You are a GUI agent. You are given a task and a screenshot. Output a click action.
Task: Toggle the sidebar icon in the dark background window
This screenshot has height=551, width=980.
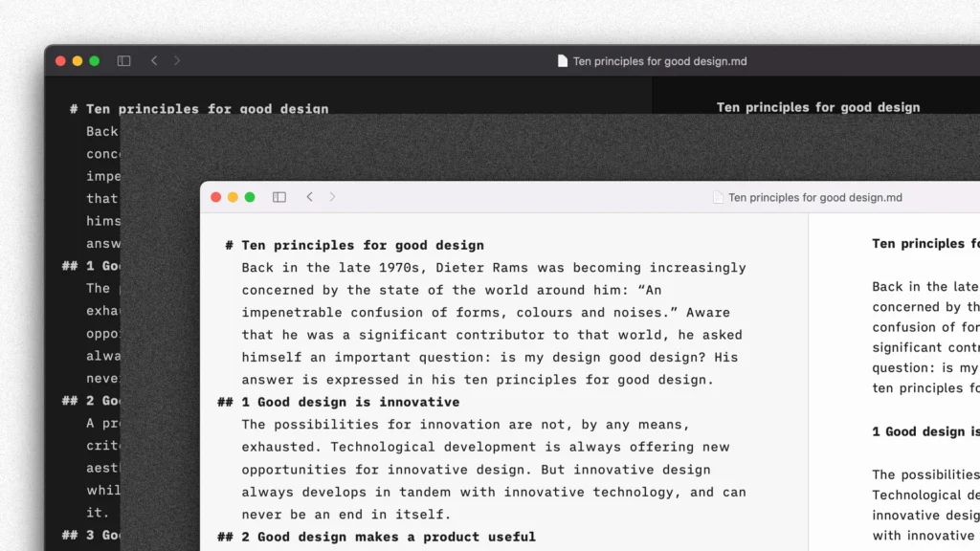point(123,60)
